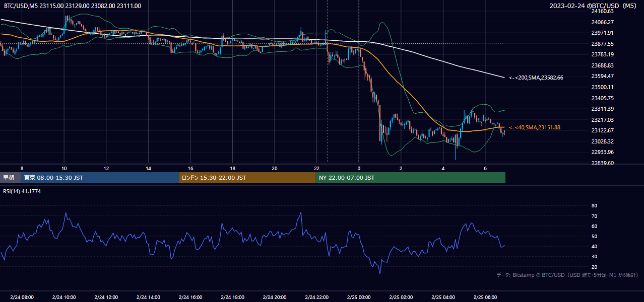The height and width of the screenshot is (302, 644).
Task: Click the price axis value 23405.75
Action: coord(602,98)
